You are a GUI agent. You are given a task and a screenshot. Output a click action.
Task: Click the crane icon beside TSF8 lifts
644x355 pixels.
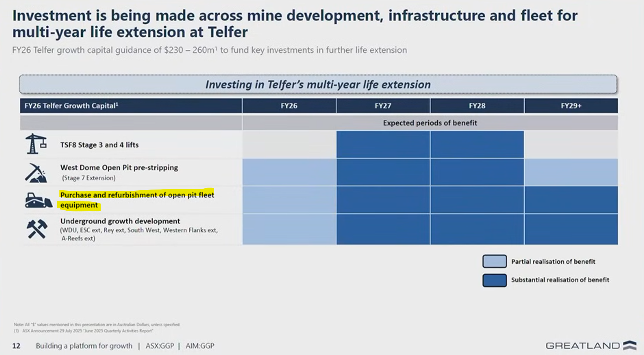[36, 144]
